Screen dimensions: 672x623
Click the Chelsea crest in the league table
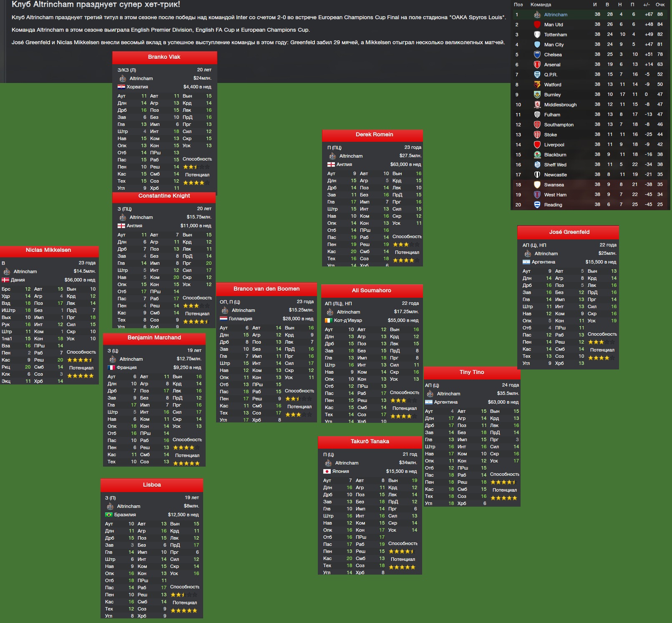(537, 55)
